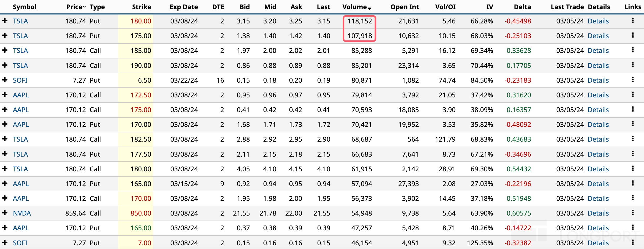The image size is (644, 249).
Task: Expand the TSLA 177.50 Put row
Action: point(5,154)
